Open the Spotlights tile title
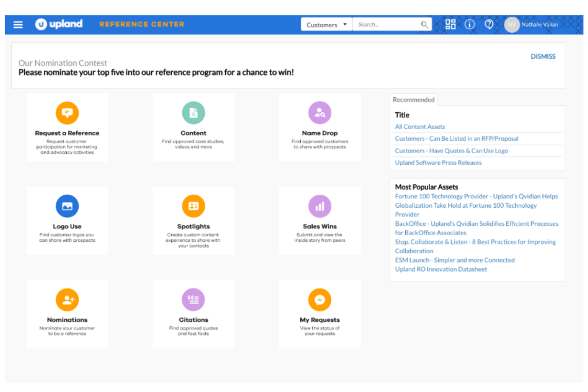This screenshot has height=392, width=588. pyautogui.click(x=193, y=226)
